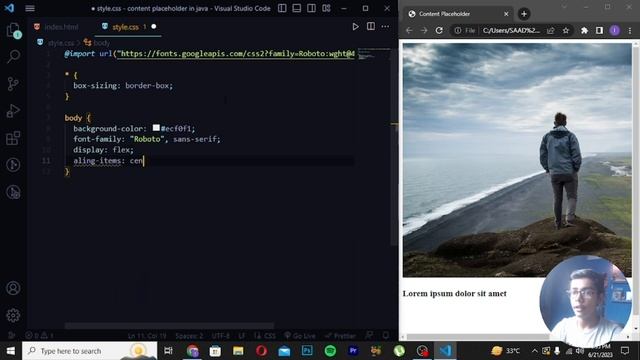The width and height of the screenshot is (640, 360).
Task: Change indentation via Spaces: 2
Action: (189, 336)
